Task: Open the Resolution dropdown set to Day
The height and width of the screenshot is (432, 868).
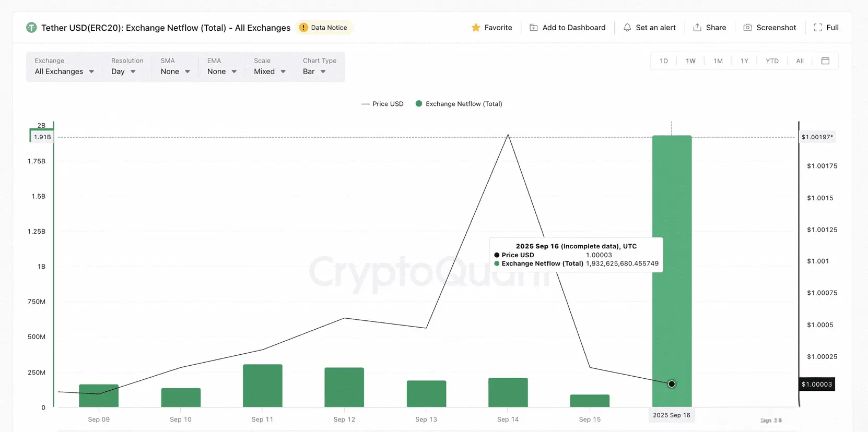Action: (126, 67)
